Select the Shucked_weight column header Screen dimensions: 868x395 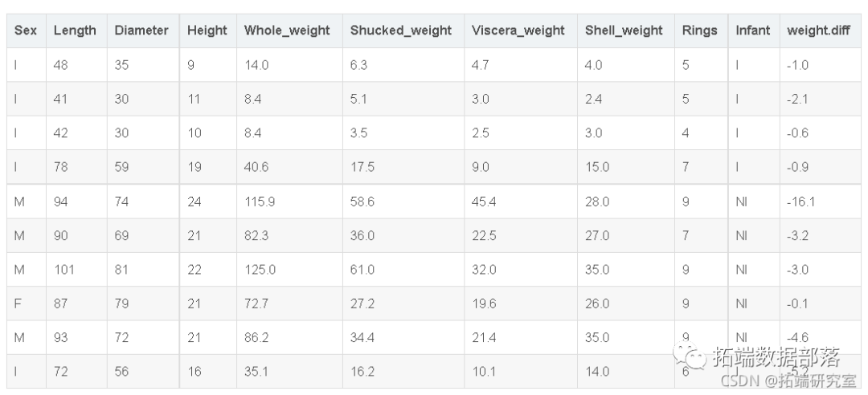tap(401, 31)
